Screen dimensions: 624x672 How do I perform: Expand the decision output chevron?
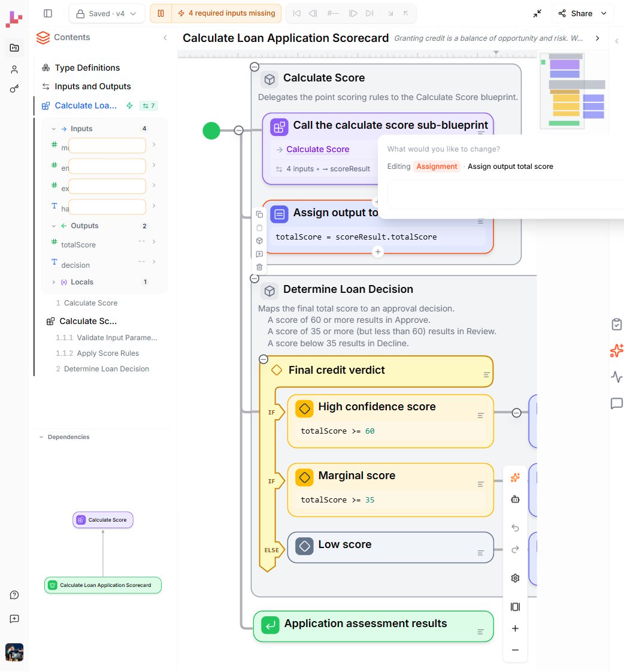coord(154,261)
